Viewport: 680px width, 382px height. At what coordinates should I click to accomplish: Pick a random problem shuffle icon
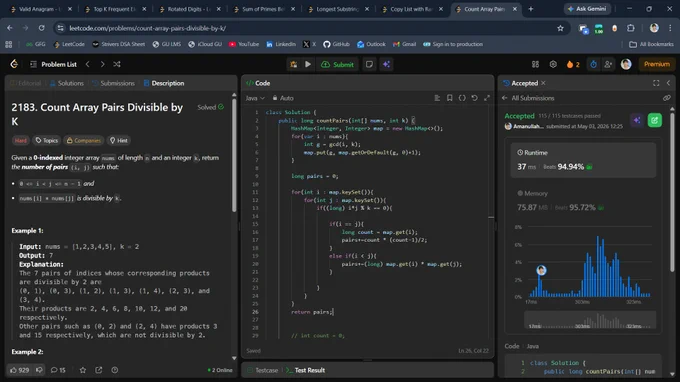point(117,64)
